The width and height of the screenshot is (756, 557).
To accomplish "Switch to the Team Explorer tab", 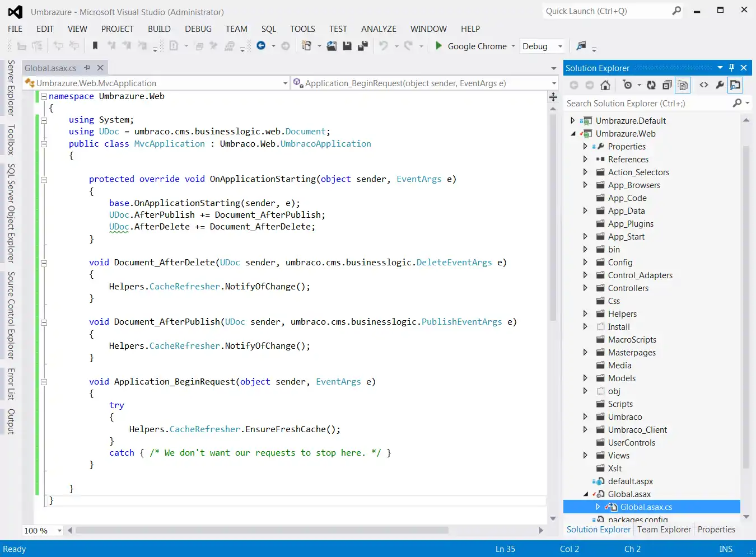I will (664, 530).
